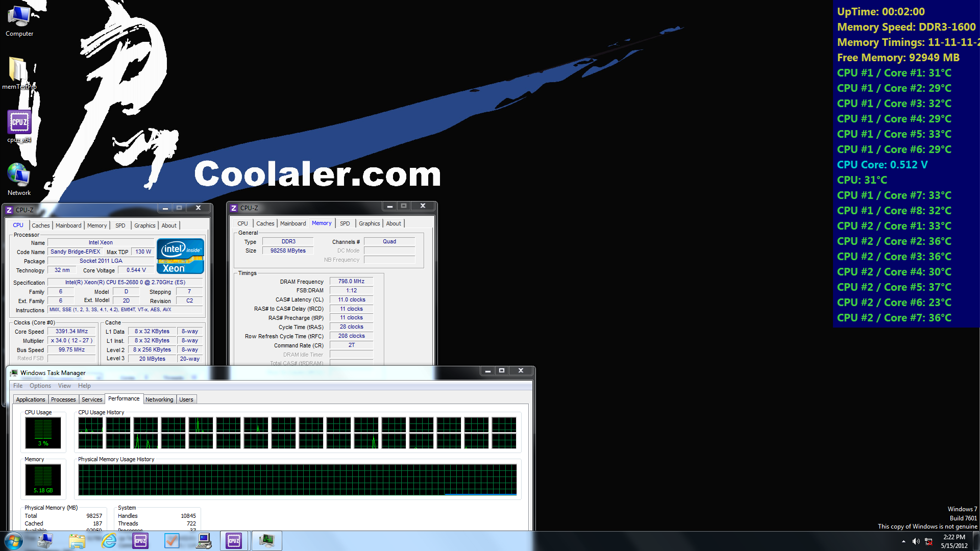
Task: Open the Options menu in Task Manager
Action: (x=40, y=386)
